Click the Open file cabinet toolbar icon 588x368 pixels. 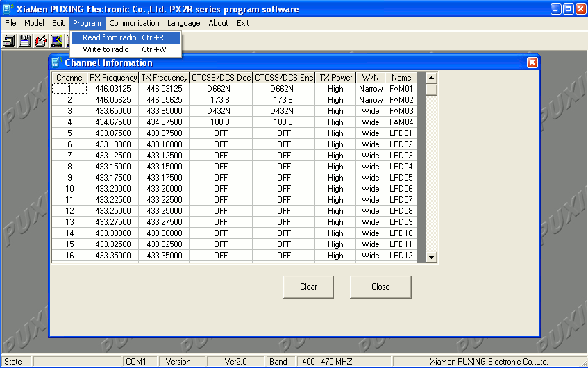click(x=10, y=40)
